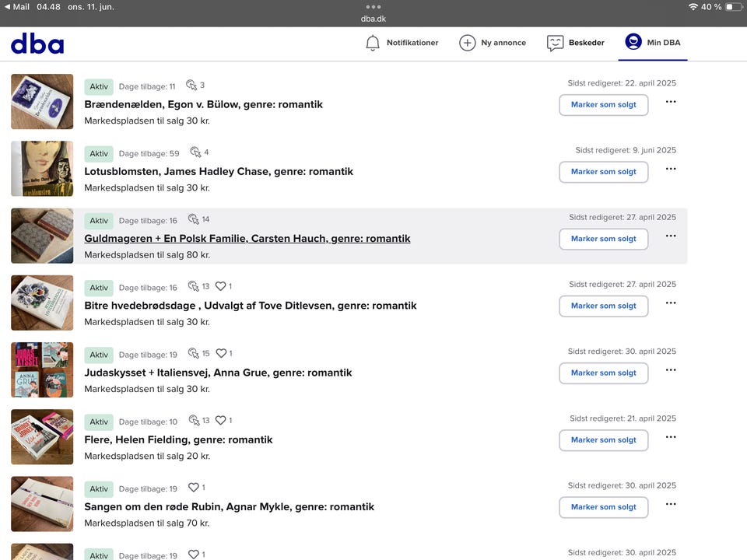
Task: Open Bitre hvedebrødsdage listing title
Action: [x=251, y=306]
